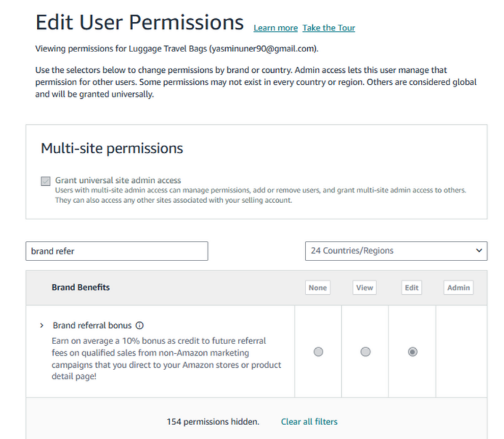This screenshot has width=504, height=439.
Task: Select None radio for Brand referral bonus
Action: coord(318,352)
